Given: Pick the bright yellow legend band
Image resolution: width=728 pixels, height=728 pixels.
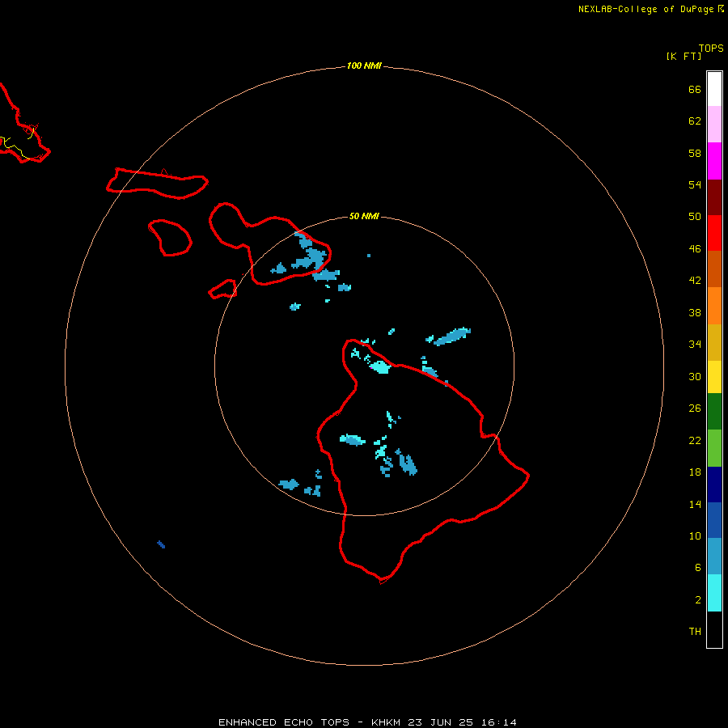Looking at the screenshot, I should [x=714, y=377].
